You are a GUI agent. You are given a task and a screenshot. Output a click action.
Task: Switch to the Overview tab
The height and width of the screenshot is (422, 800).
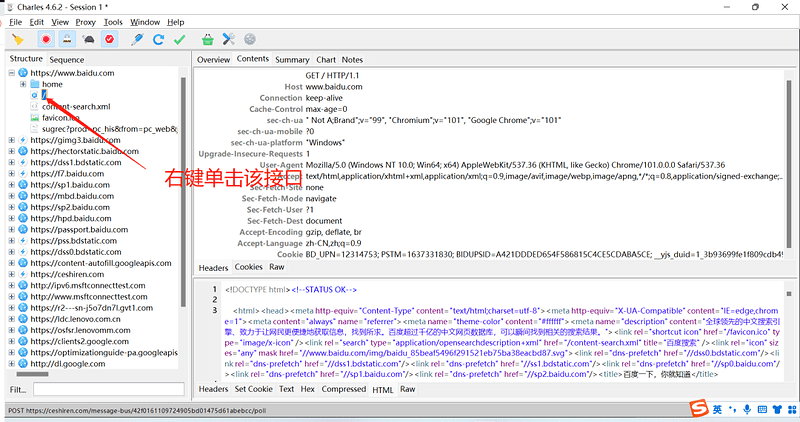[x=213, y=60]
